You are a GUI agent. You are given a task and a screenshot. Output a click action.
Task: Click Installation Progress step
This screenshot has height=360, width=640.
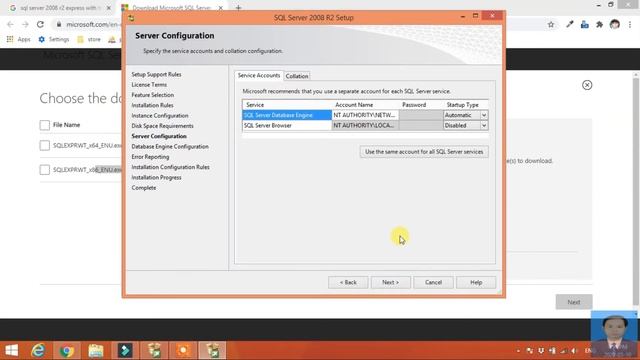coord(156,177)
